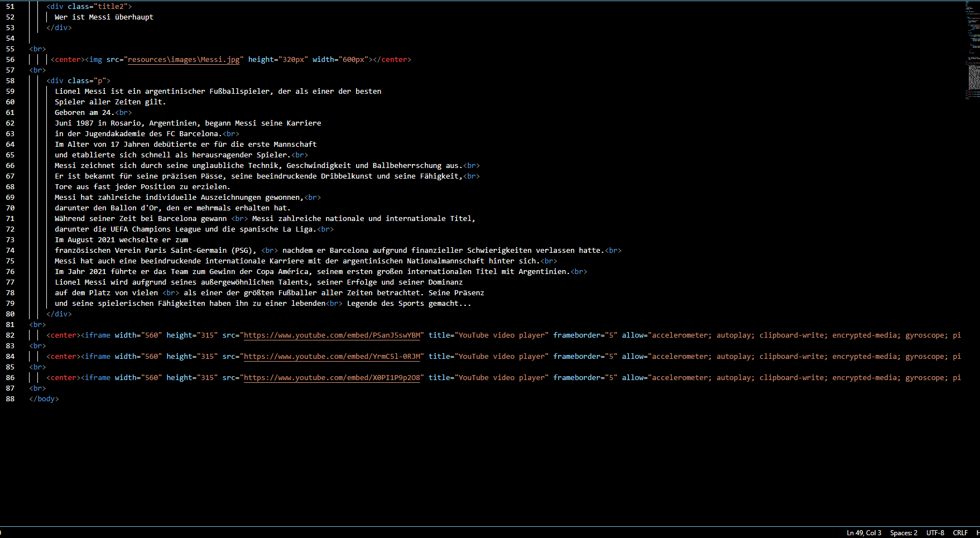Click line number 88 in the gutter
Screen dimensions: 980x538
click(x=9, y=398)
